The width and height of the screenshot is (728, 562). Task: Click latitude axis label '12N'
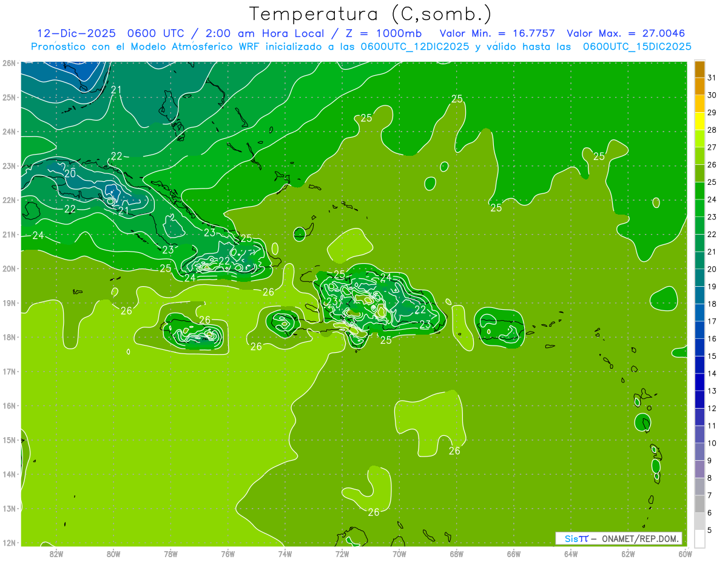pyautogui.click(x=9, y=543)
